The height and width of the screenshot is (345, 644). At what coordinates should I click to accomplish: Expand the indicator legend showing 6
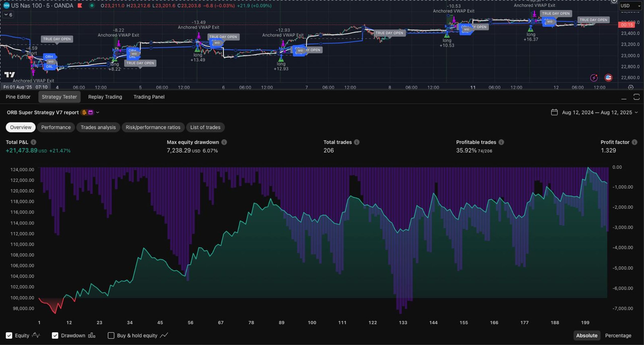coord(8,15)
